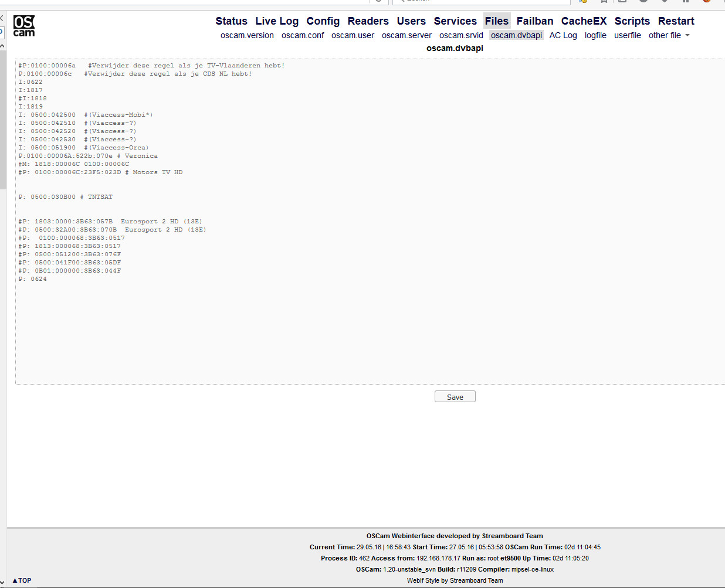Open the Readers page
The image size is (725, 588).
368,21
